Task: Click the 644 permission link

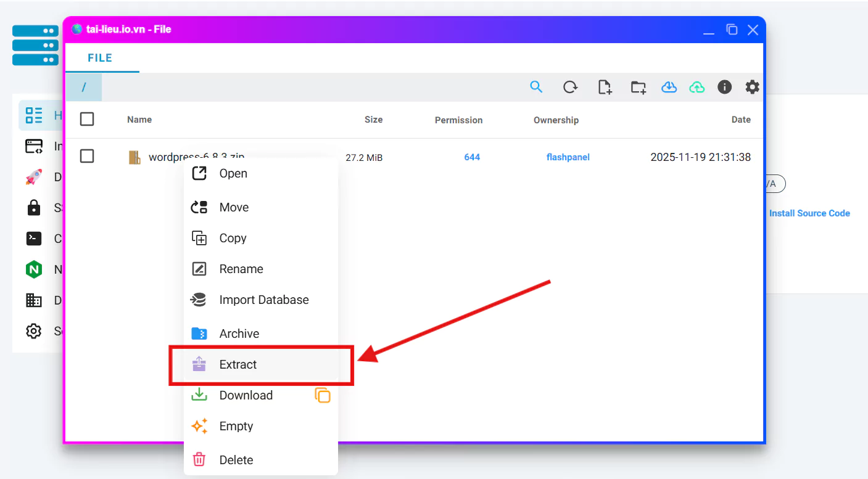Action: point(472,157)
